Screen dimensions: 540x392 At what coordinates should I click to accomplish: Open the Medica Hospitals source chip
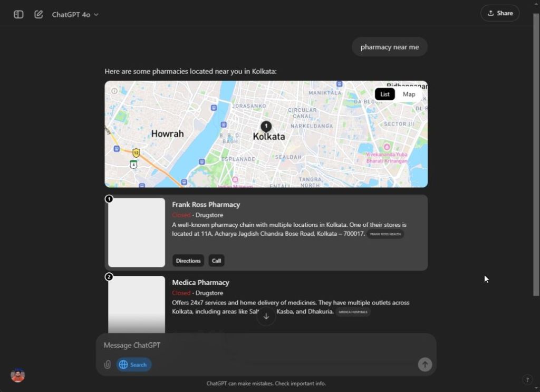click(353, 312)
